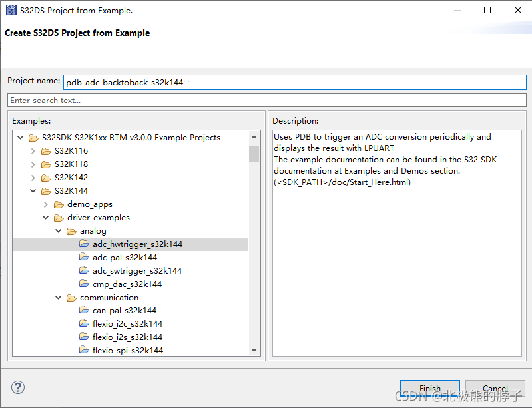
Task: Select the can_pal_s32k144 example
Action: [x=125, y=311]
